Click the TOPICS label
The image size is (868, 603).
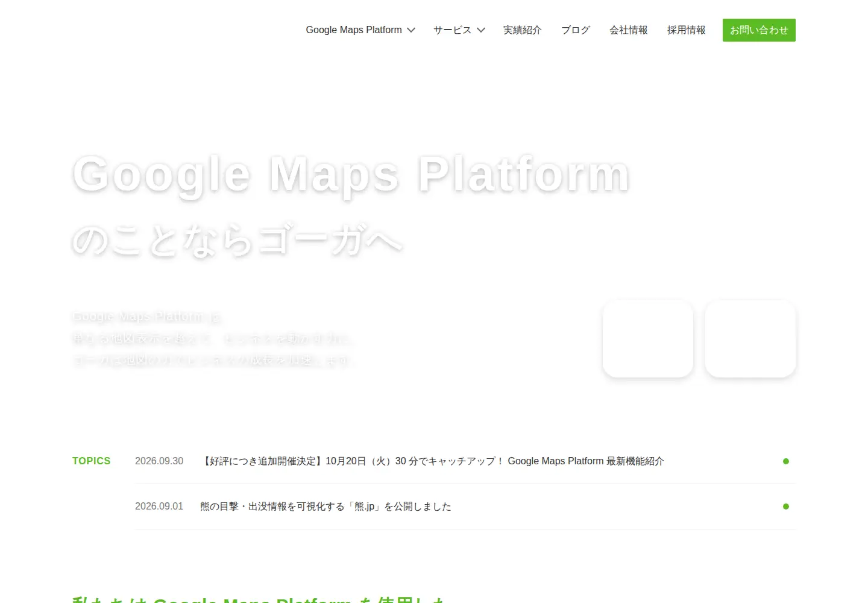tap(92, 461)
